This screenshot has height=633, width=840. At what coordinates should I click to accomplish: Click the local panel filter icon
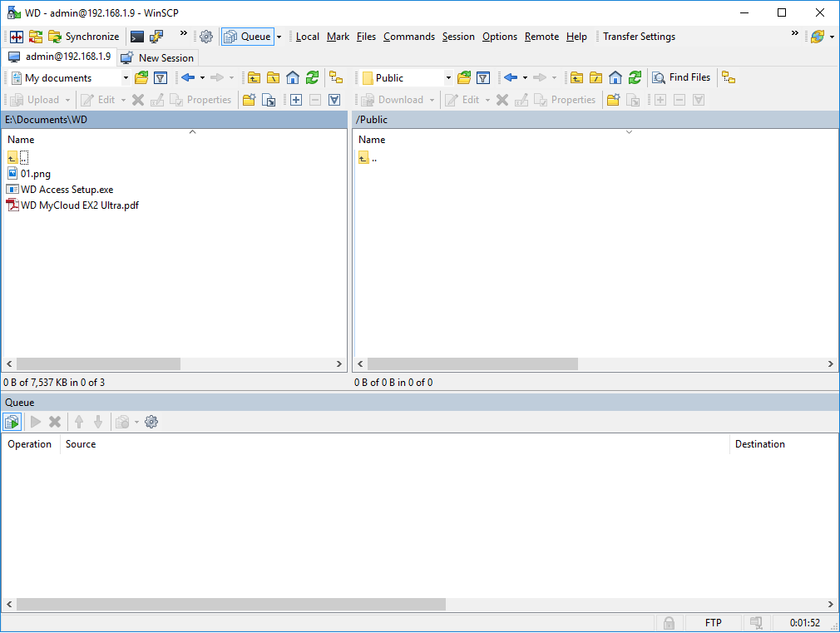[x=161, y=78]
